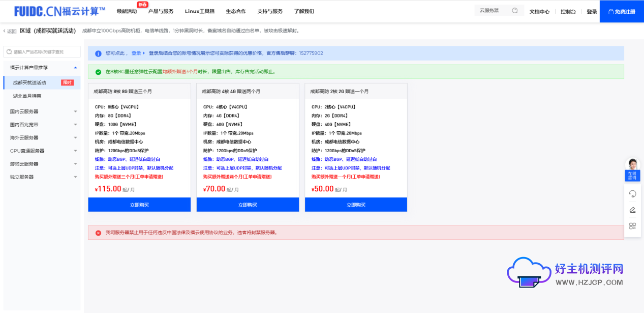Select the pencil feedback icon on right sidebar
Image resolution: width=644 pixels, height=313 pixels.
pyautogui.click(x=633, y=210)
